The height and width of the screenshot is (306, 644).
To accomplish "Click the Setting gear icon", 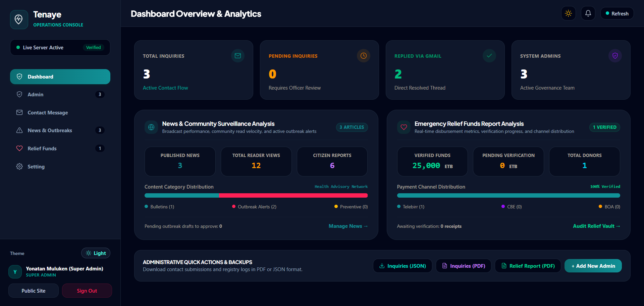I will [x=19, y=166].
